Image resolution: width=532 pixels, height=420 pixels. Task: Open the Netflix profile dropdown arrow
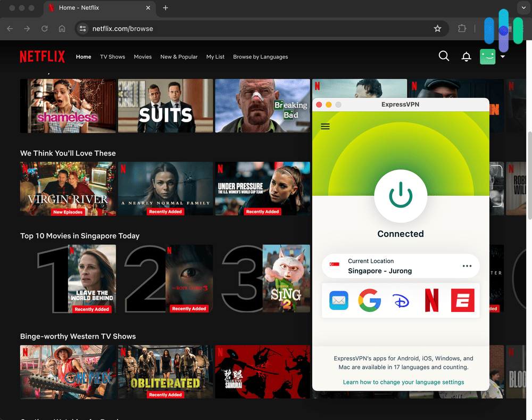(x=503, y=56)
